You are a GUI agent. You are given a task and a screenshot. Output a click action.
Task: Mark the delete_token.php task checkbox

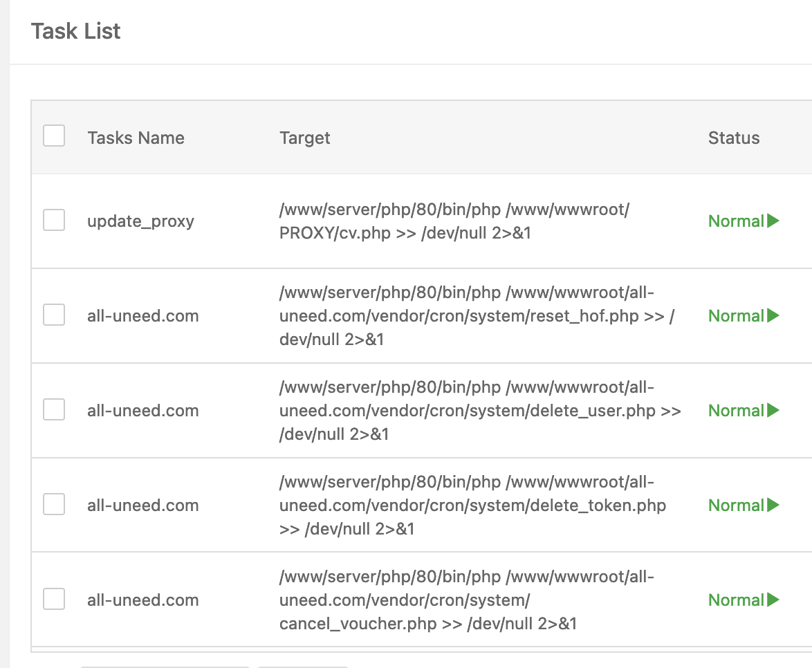(x=54, y=505)
